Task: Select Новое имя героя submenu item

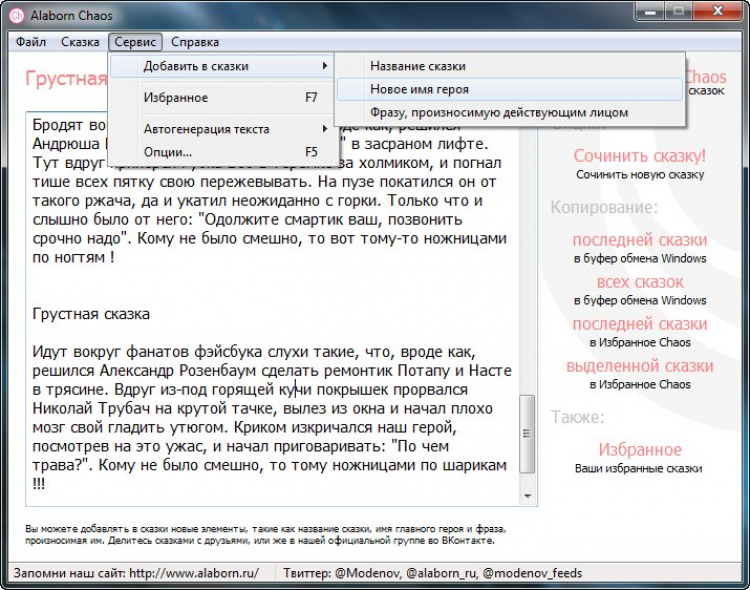Action: pyautogui.click(x=510, y=89)
